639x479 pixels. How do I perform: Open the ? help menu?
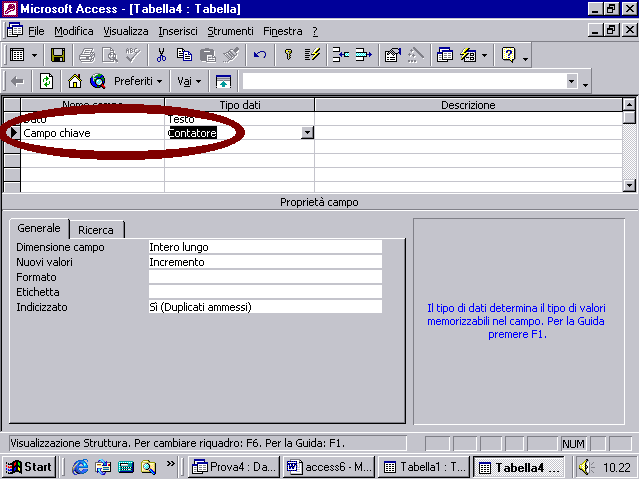(x=315, y=31)
